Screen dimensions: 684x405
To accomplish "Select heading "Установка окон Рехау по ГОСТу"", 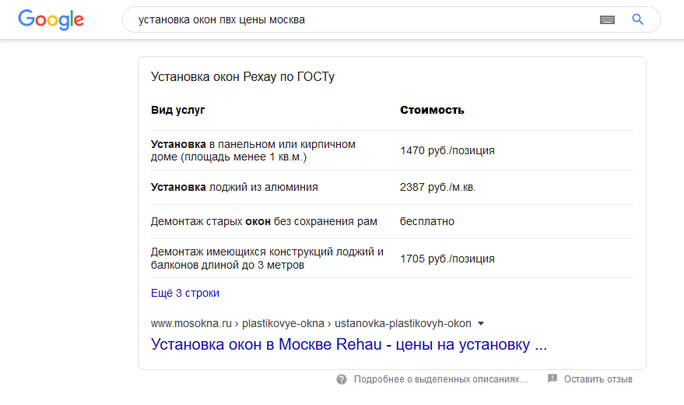I will [x=243, y=77].
